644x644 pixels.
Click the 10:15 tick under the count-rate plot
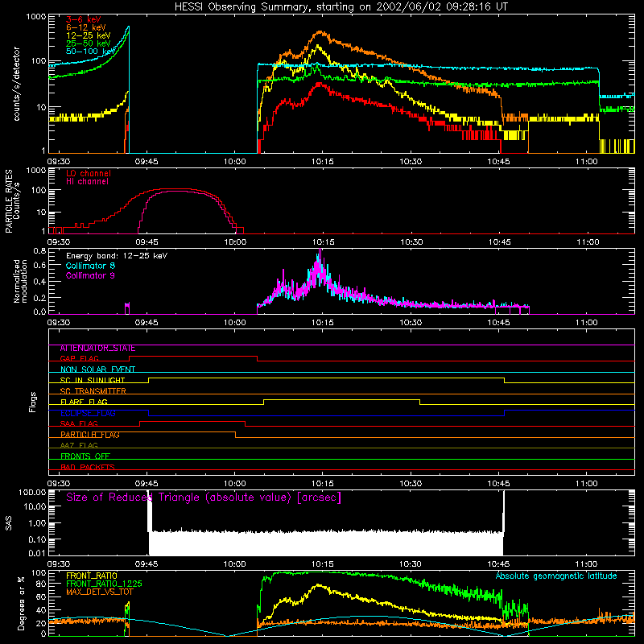click(x=323, y=162)
